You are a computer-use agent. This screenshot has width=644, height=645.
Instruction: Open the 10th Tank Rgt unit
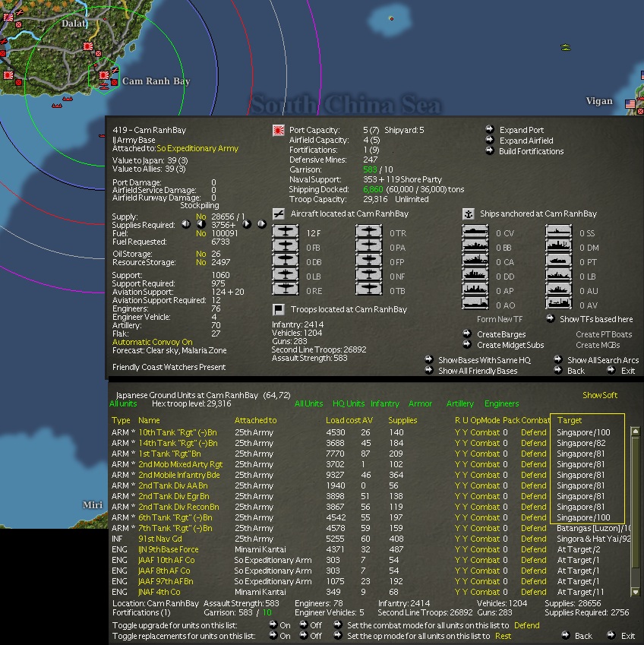(177, 432)
